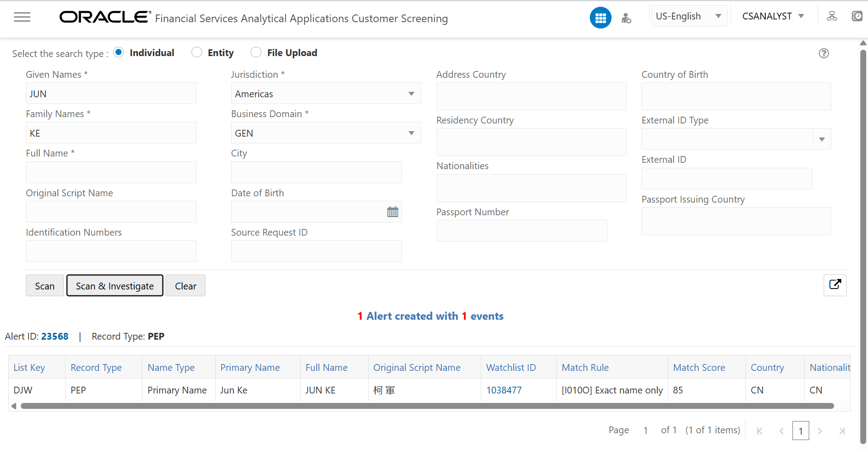Select the Individual search type
The height and width of the screenshot is (450, 868).
[x=119, y=52]
